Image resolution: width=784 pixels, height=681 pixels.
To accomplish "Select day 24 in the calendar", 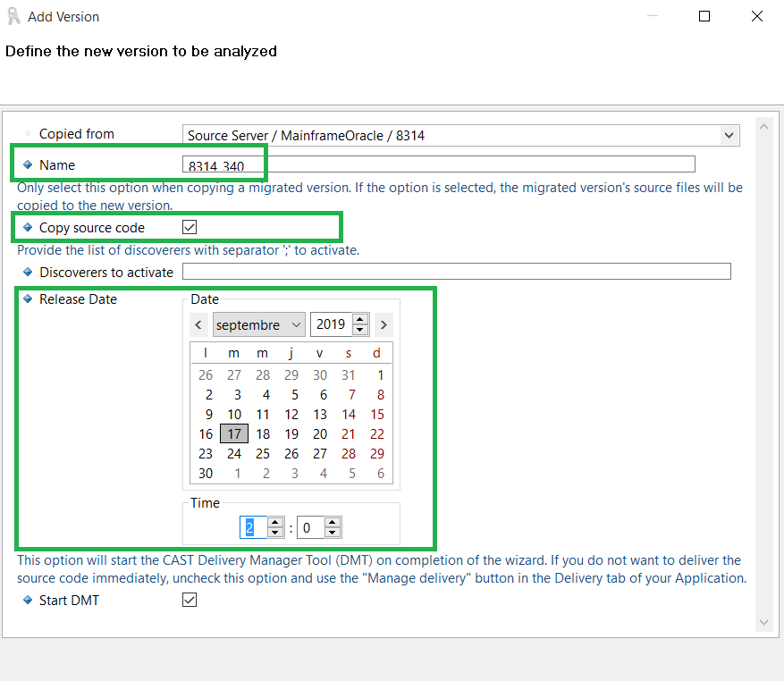I will (234, 454).
